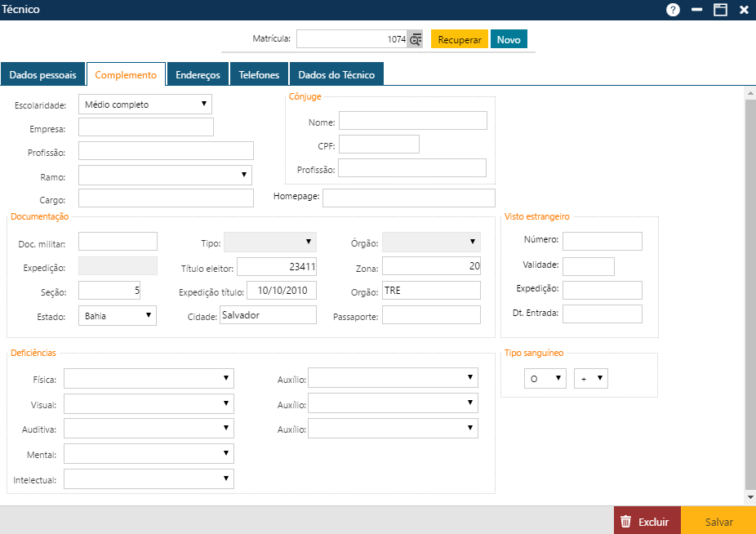Click the Matrícula record search icon
This screenshot has width=756, height=534.
click(416, 38)
